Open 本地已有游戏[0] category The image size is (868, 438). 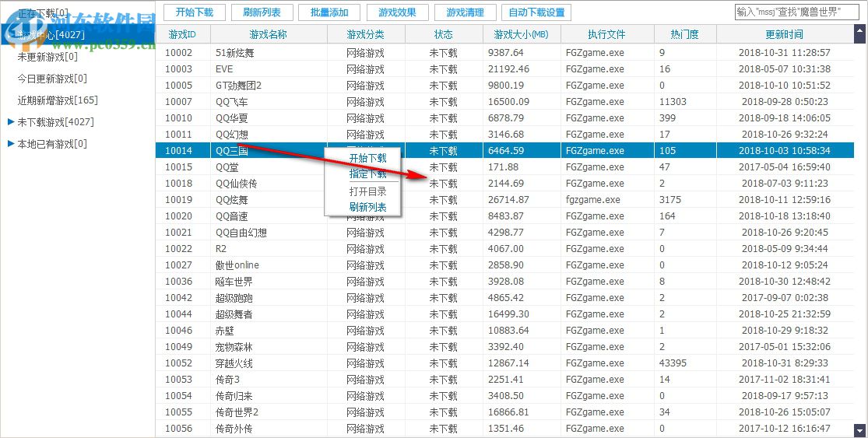pyautogui.click(x=52, y=144)
